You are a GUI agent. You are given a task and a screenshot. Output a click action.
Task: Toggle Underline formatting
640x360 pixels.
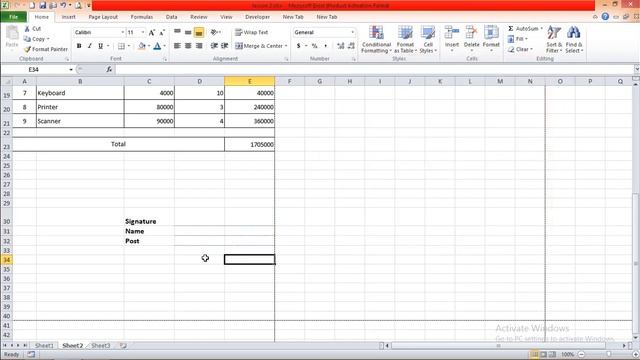100,46
